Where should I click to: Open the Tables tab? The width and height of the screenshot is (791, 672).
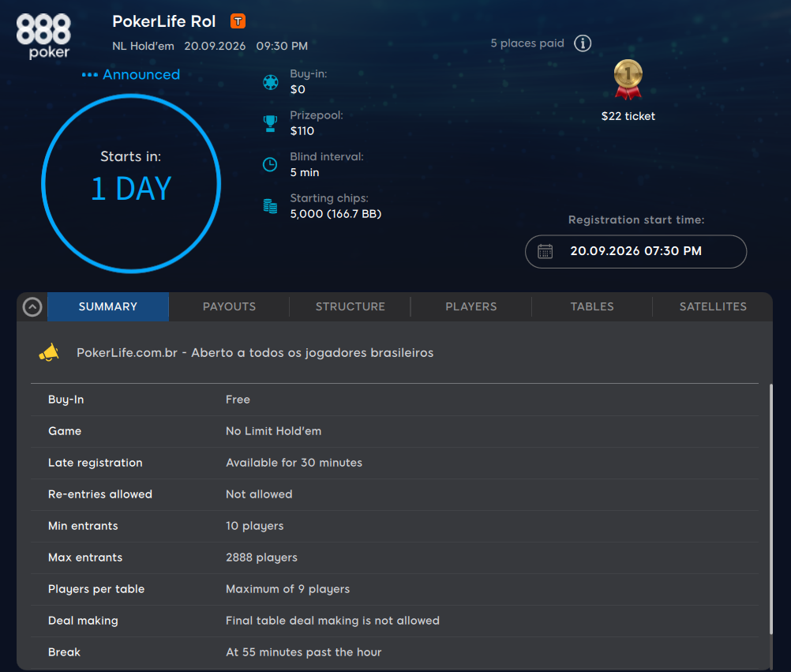(x=592, y=306)
